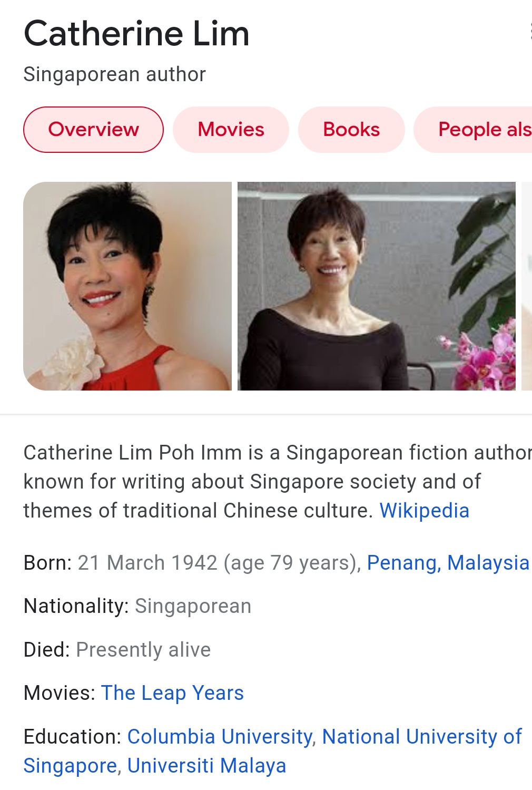The width and height of the screenshot is (532, 790).
Task: Open the Wikipedia link in the description
Action: (424, 511)
